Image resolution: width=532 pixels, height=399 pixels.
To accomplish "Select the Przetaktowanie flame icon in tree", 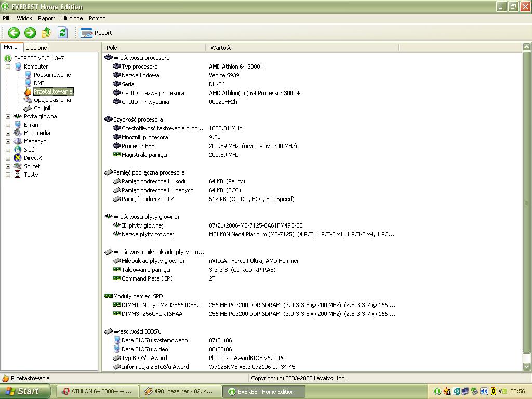I will 28,91.
